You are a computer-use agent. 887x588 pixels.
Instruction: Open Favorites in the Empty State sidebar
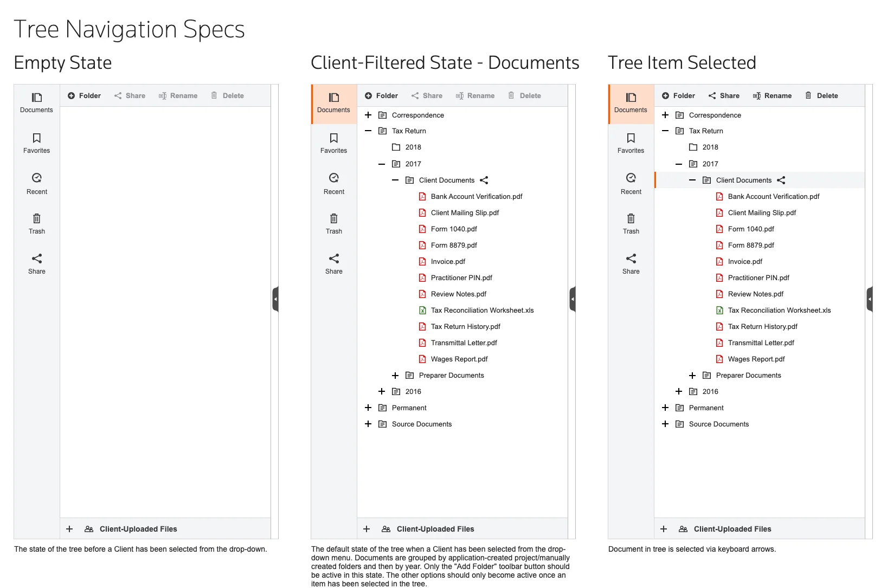tap(36, 144)
